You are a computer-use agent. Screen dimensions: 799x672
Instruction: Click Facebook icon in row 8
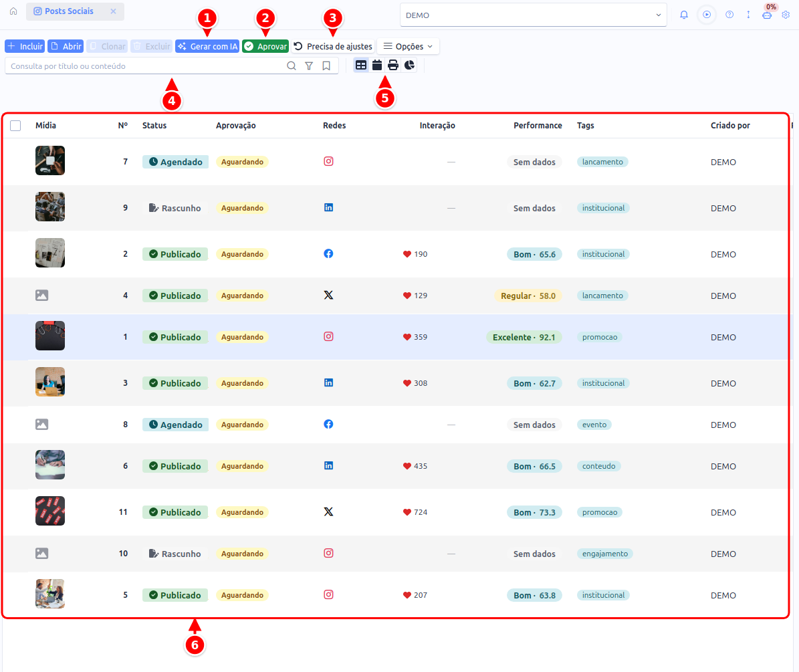click(329, 424)
